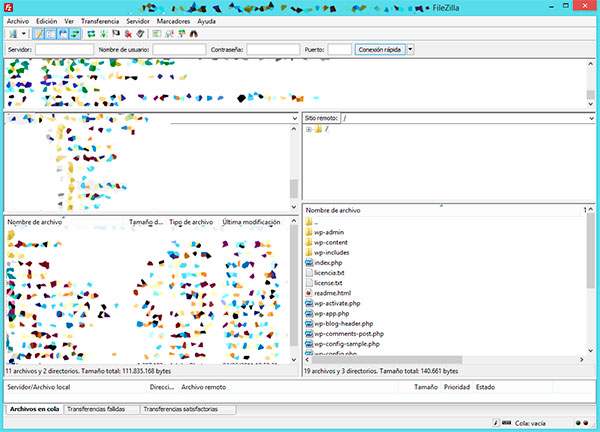The height and width of the screenshot is (432, 600).
Task: Click the Servidor input field
Action: pyautogui.click(x=64, y=49)
